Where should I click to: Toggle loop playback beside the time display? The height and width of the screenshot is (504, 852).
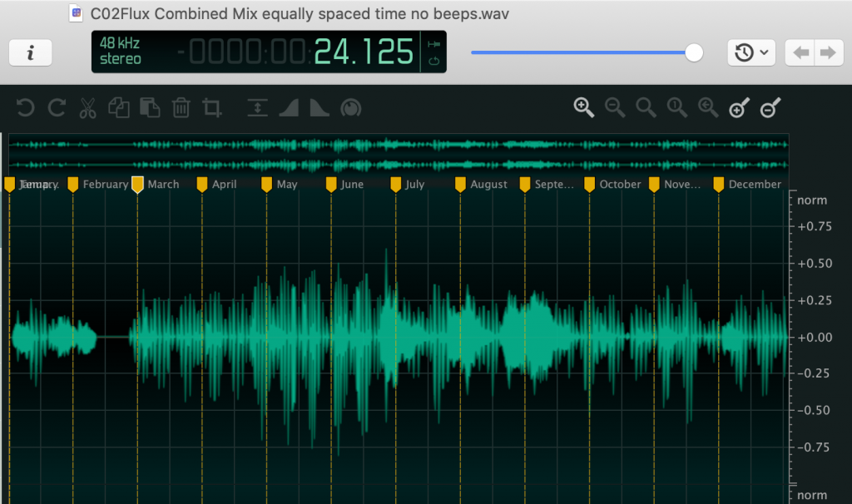tap(433, 62)
